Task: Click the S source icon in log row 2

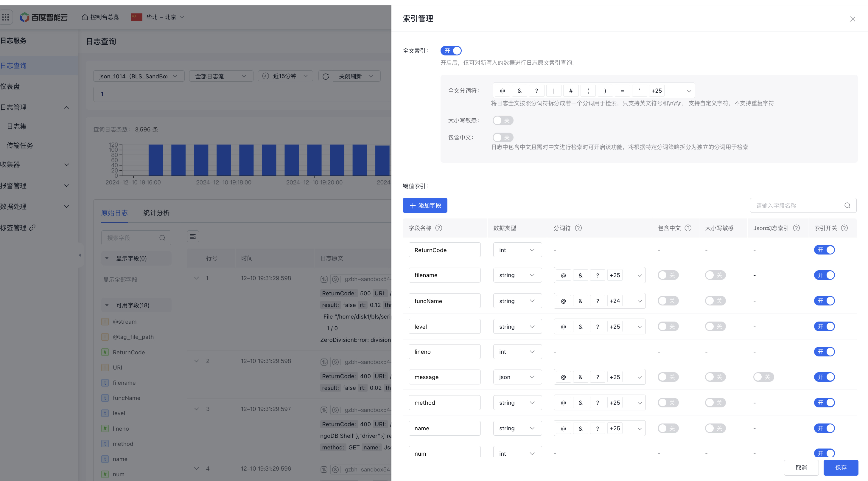Action: pos(335,362)
